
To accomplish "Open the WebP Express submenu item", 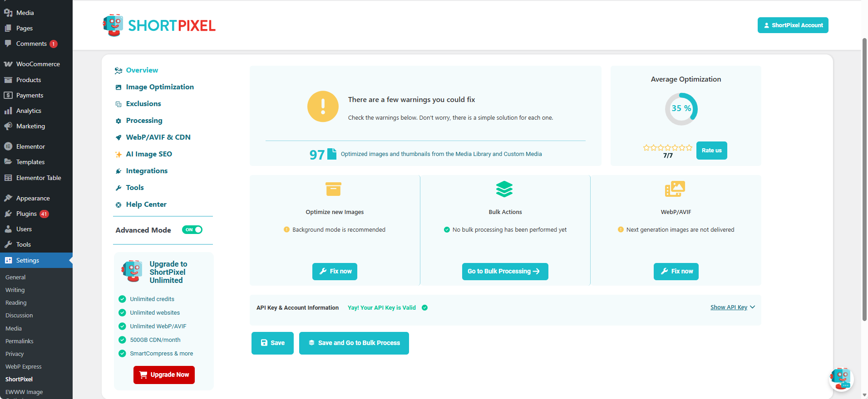I will tap(23, 366).
